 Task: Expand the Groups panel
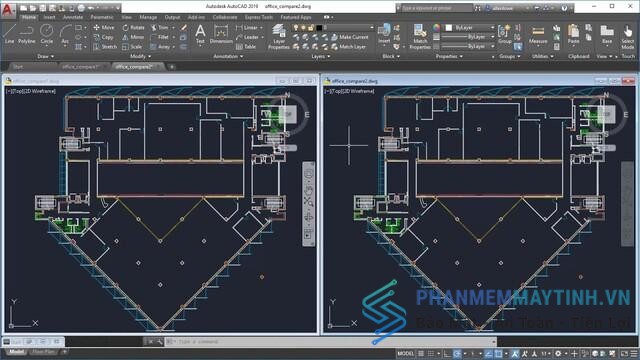pyautogui.click(x=509, y=56)
